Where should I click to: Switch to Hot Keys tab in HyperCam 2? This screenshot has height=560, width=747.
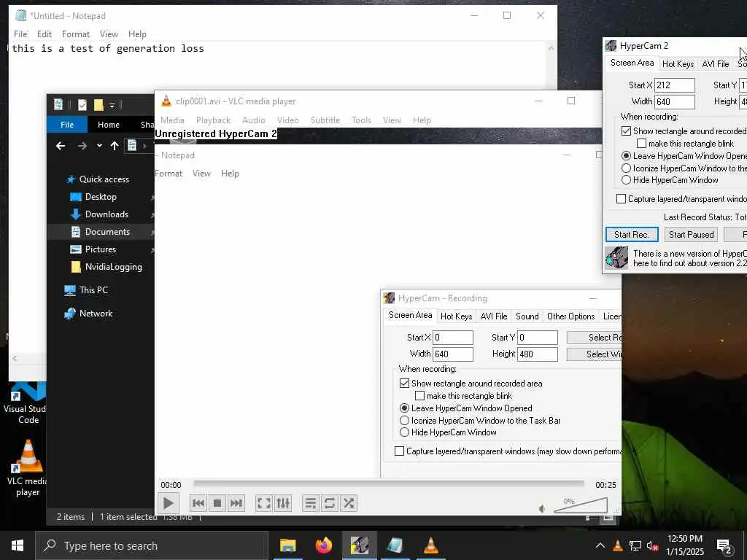point(678,64)
